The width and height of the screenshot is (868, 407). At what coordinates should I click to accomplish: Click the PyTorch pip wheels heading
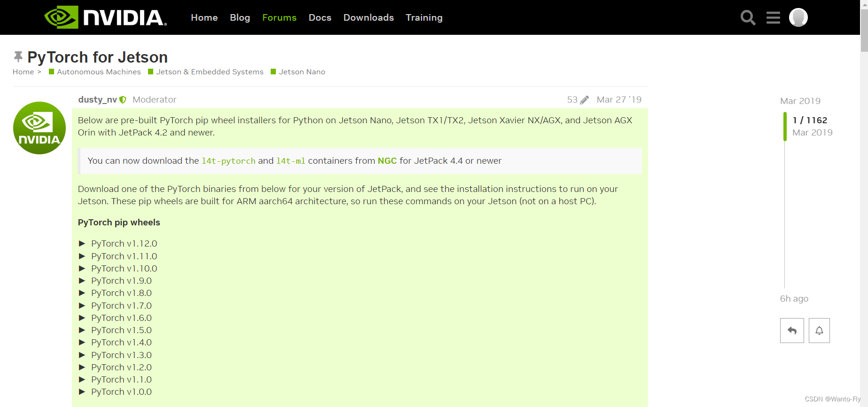tap(119, 223)
